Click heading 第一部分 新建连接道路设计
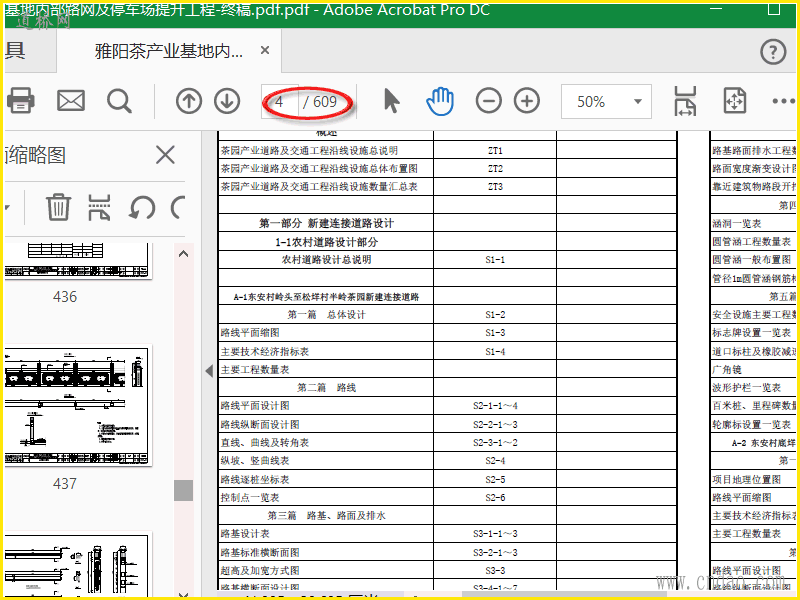Screen dimensions: 800x600 [x=327, y=223]
